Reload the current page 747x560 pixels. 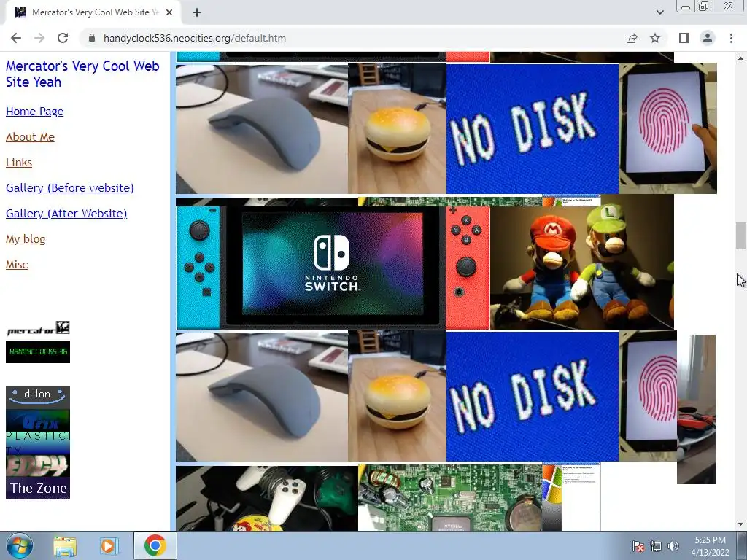point(63,38)
